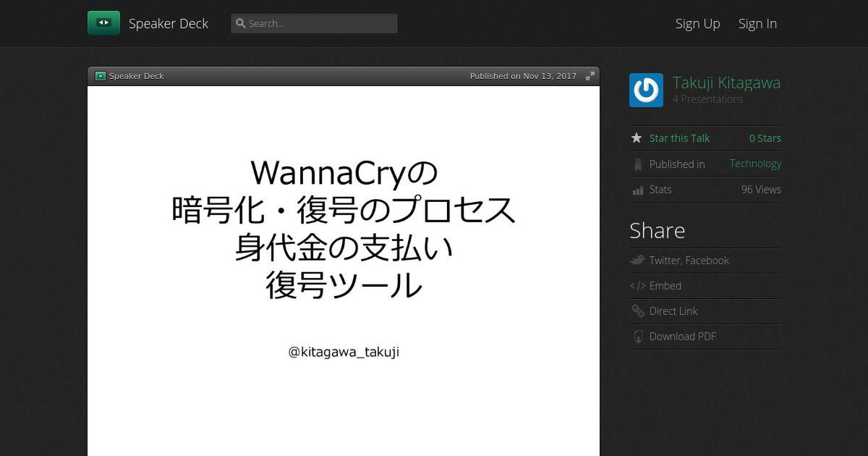The height and width of the screenshot is (456, 868).
Task: Open the Embed option
Action: click(665, 286)
